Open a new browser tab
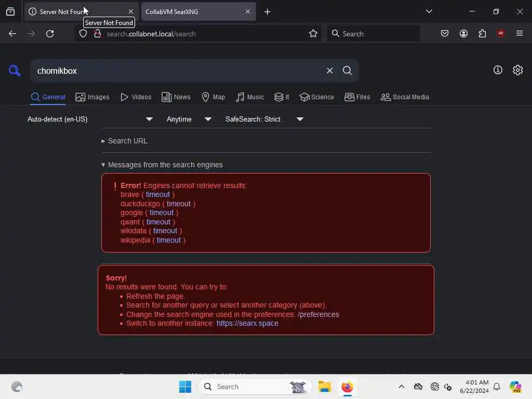 pyautogui.click(x=267, y=12)
